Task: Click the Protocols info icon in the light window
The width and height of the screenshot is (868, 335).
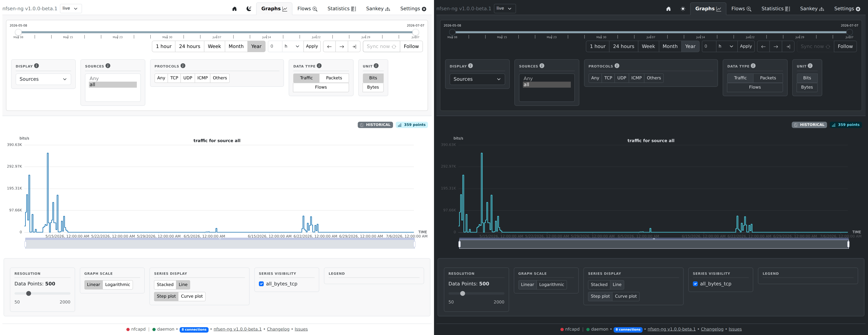Action: (183, 66)
